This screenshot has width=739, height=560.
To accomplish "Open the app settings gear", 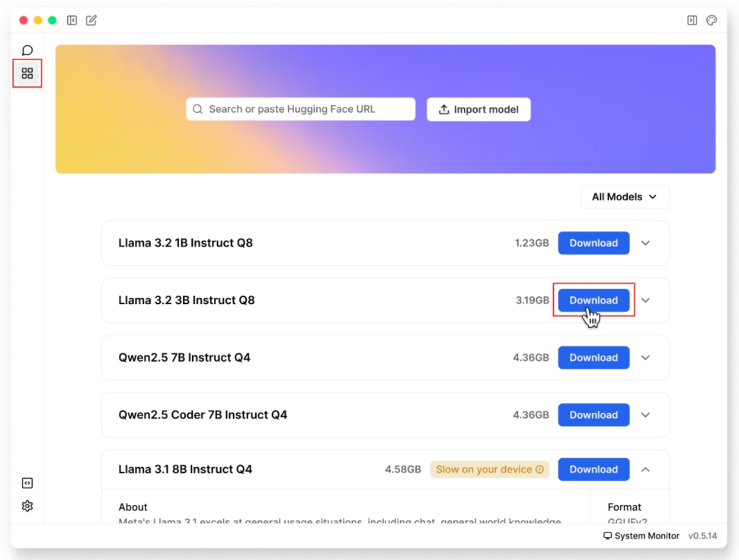I will [27, 506].
